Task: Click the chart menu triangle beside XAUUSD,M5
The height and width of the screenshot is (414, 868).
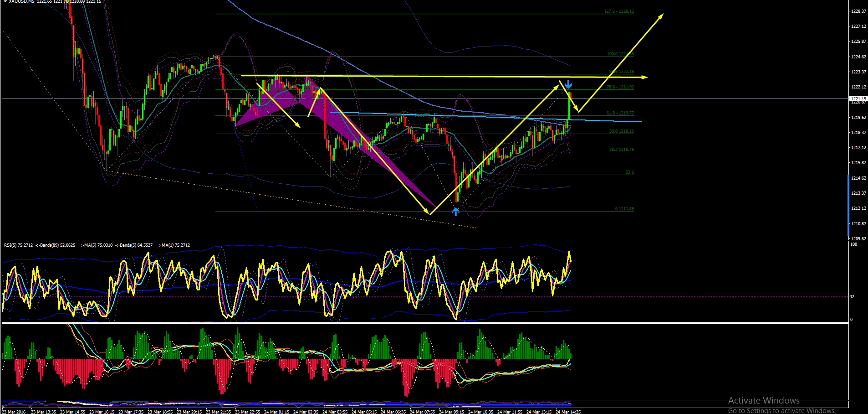Action: click(5, 1)
